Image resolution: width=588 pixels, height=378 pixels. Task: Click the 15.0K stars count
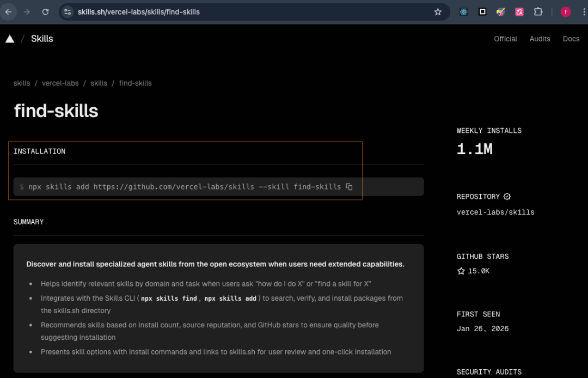479,271
